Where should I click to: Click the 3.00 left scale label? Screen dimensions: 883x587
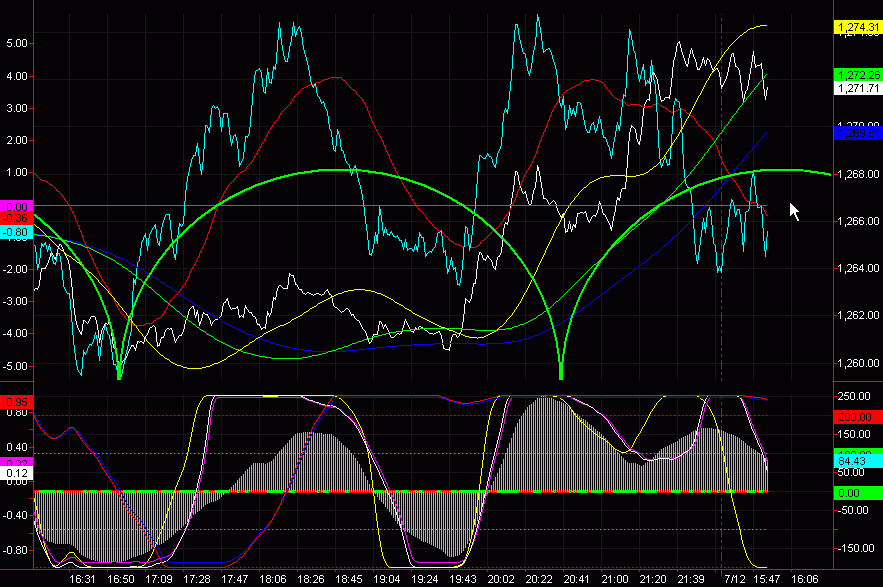pyautogui.click(x=17, y=108)
